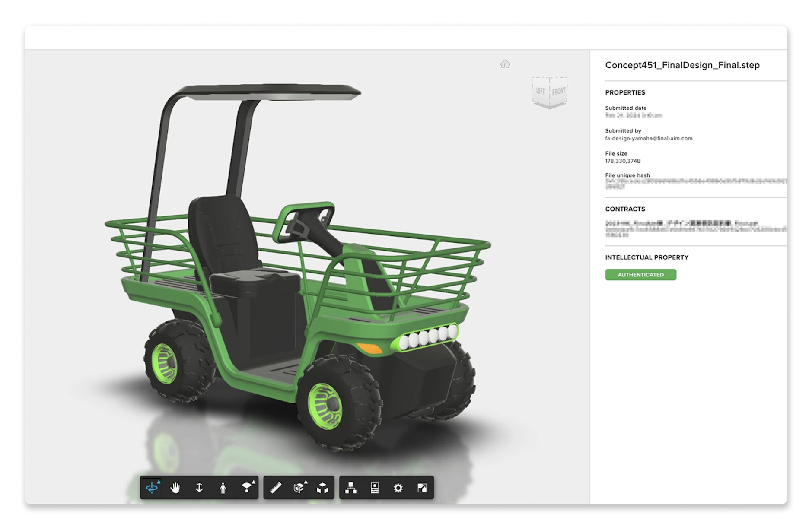Toggle full screen mode
This screenshot has width=812, height=530.
(x=422, y=488)
